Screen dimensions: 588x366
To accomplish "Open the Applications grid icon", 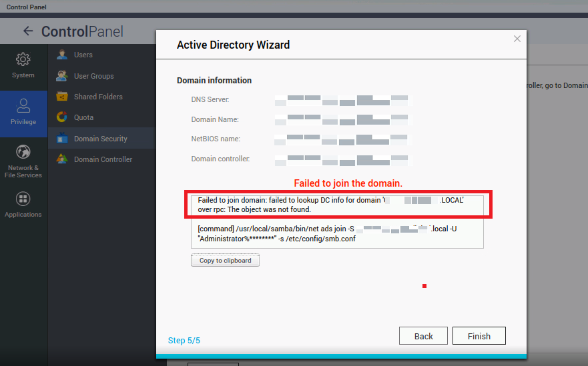I will tap(23, 199).
